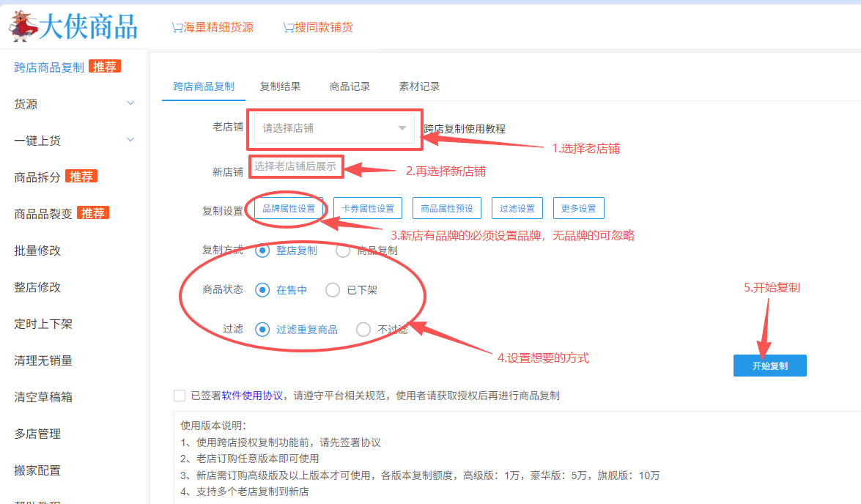This screenshot has width=861, height=504.
Task: Open 搜同款铺货 cart link
Action: click(318, 27)
